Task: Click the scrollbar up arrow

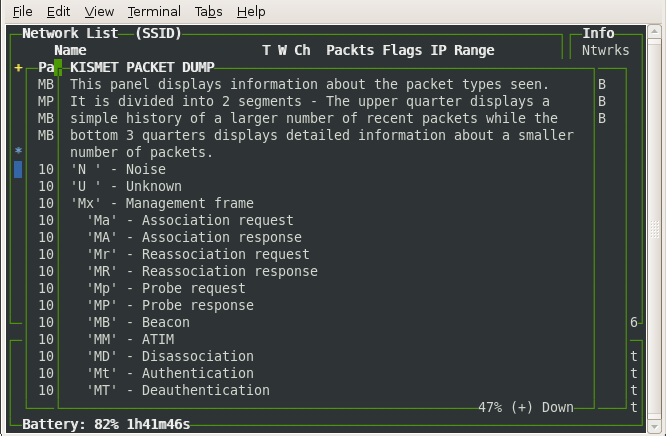Action: click(655, 32)
